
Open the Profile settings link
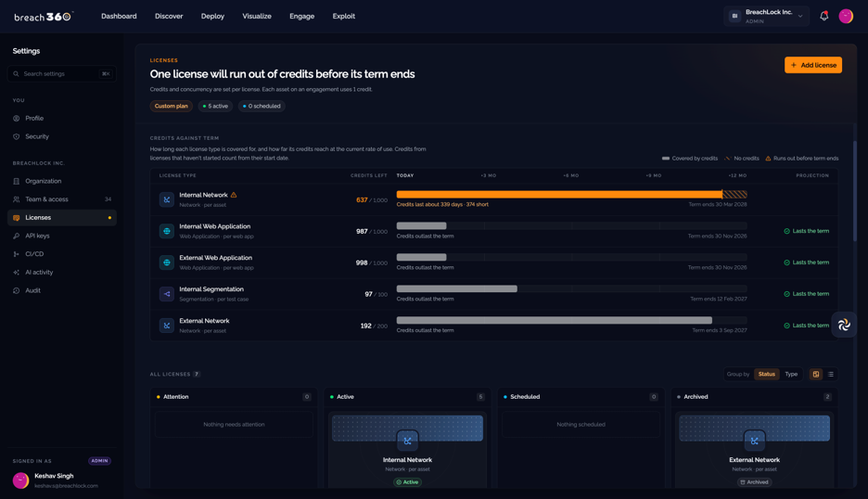[x=62, y=119]
